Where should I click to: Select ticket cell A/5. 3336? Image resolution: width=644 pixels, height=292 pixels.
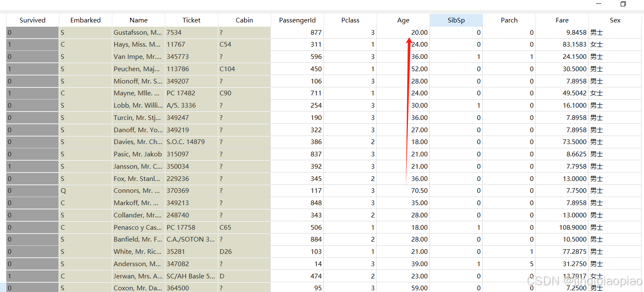(192, 106)
